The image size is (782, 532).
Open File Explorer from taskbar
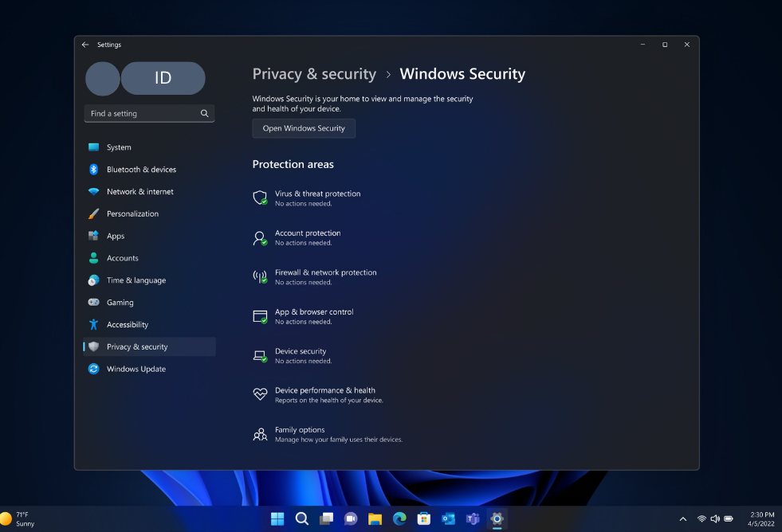pos(375,519)
